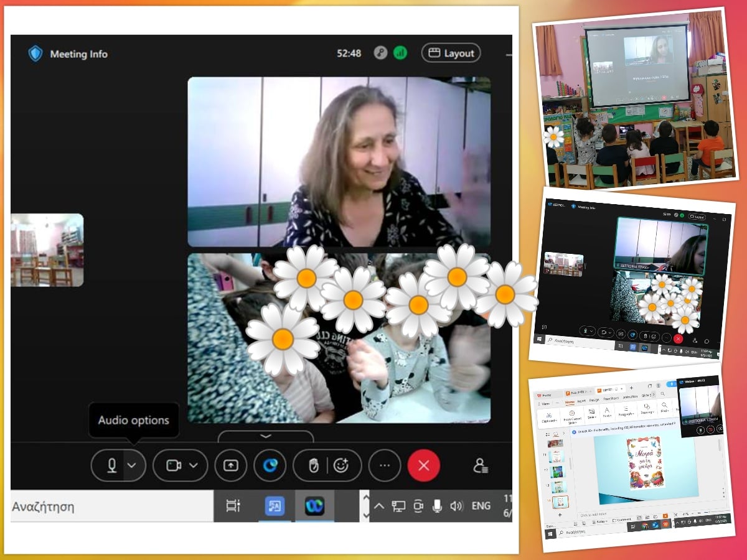
Task: Mute the microphone in the meeting toolbar
Action: point(112,465)
